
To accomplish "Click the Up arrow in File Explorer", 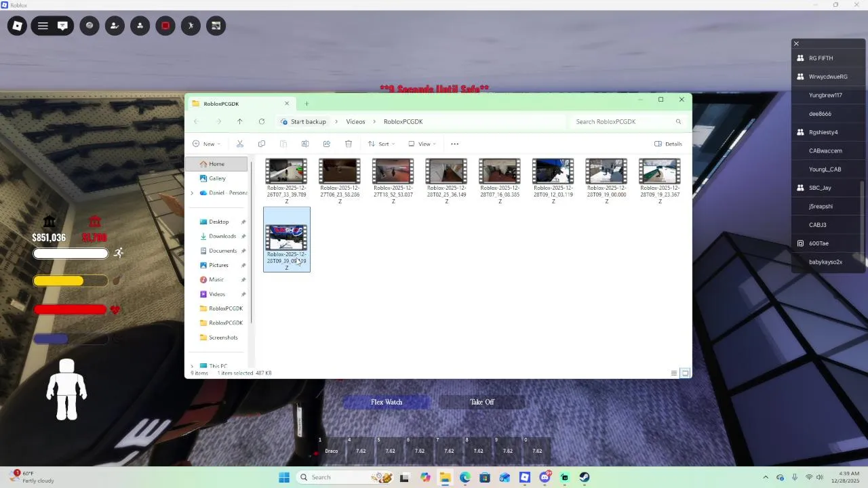I will [239, 121].
